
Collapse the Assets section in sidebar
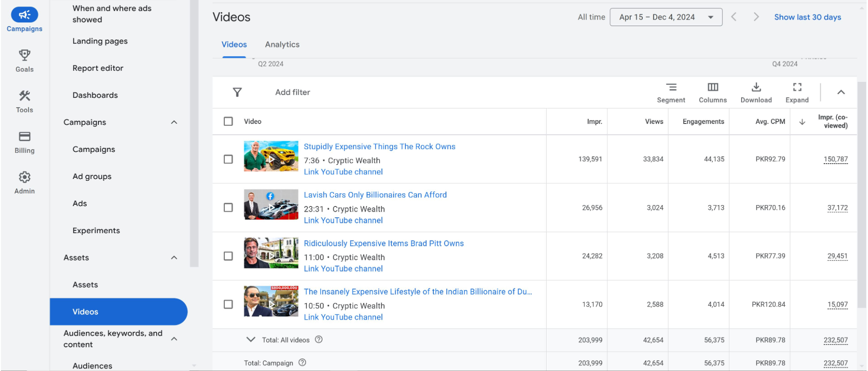174,258
